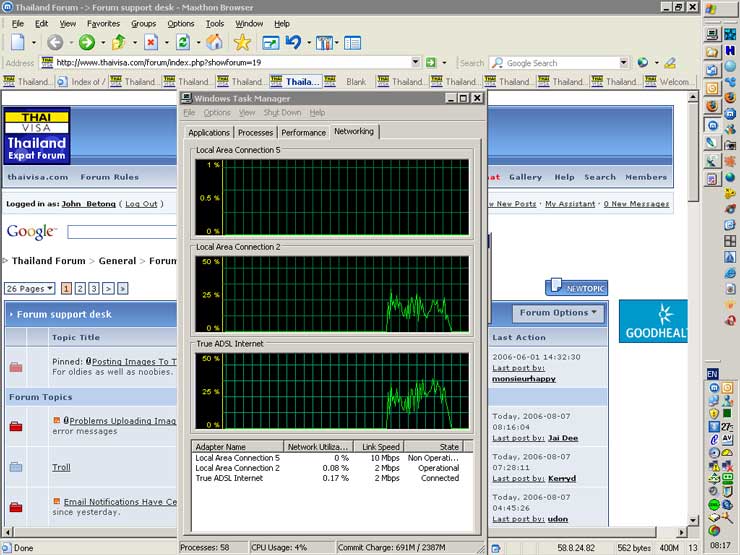Expand the address bar URL dropdown
740x555 pixels.
tap(415, 62)
